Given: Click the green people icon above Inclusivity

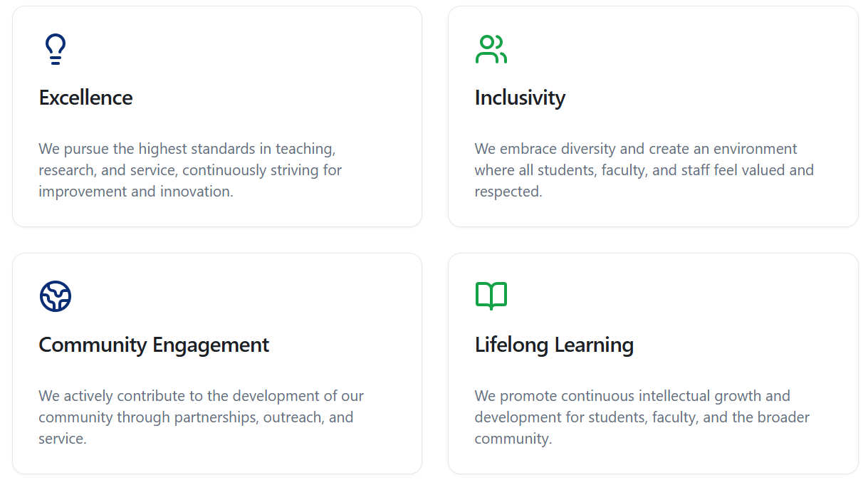Looking at the screenshot, I should click(491, 49).
